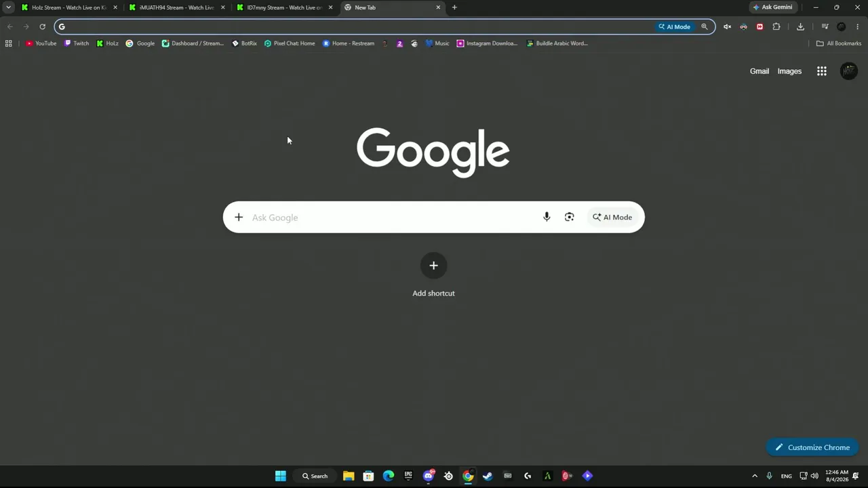Open the HoLz bookmark
This screenshot has width=868, height=488.
[107, 43]
